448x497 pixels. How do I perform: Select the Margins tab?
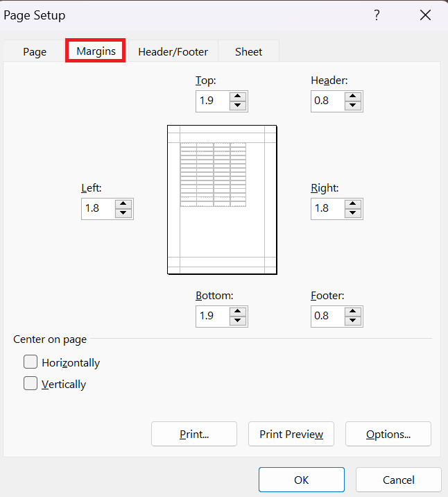point(96,51)
